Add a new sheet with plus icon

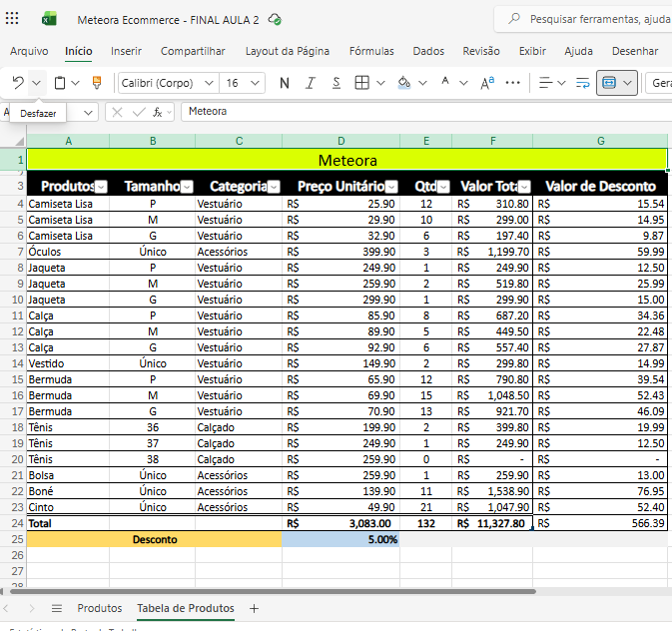(254, 608)
